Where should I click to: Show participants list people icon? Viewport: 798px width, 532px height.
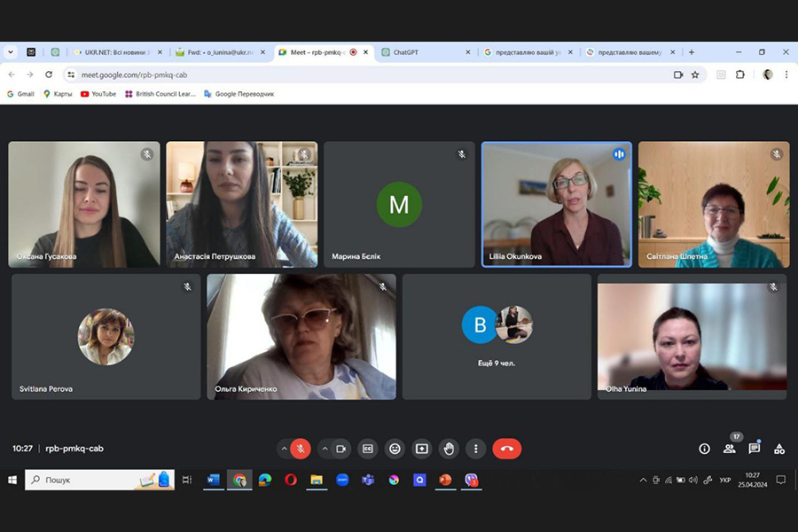tap(730, 449)
